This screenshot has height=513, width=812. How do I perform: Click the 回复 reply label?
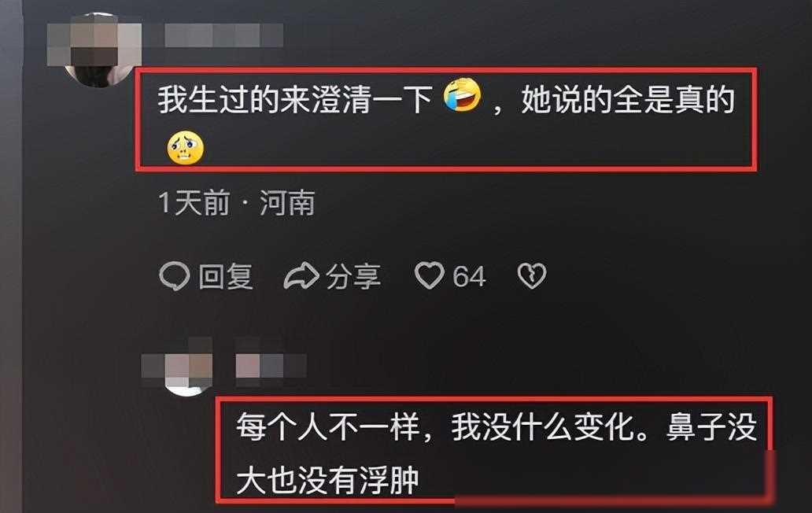tap(226, 276)
